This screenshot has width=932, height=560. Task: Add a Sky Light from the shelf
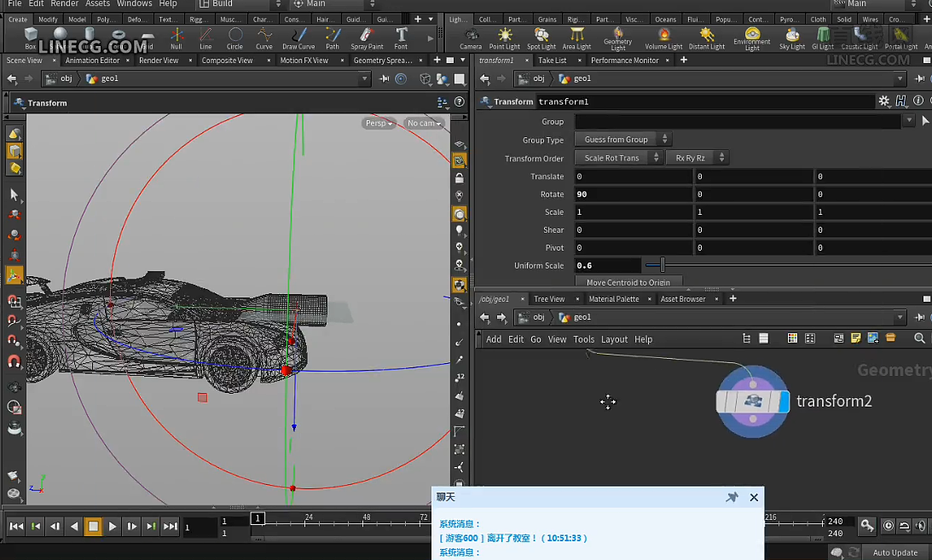[792, 38]
